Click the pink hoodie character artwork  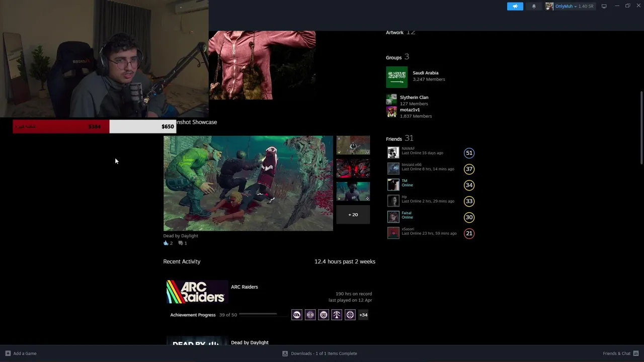pos(262,65)
